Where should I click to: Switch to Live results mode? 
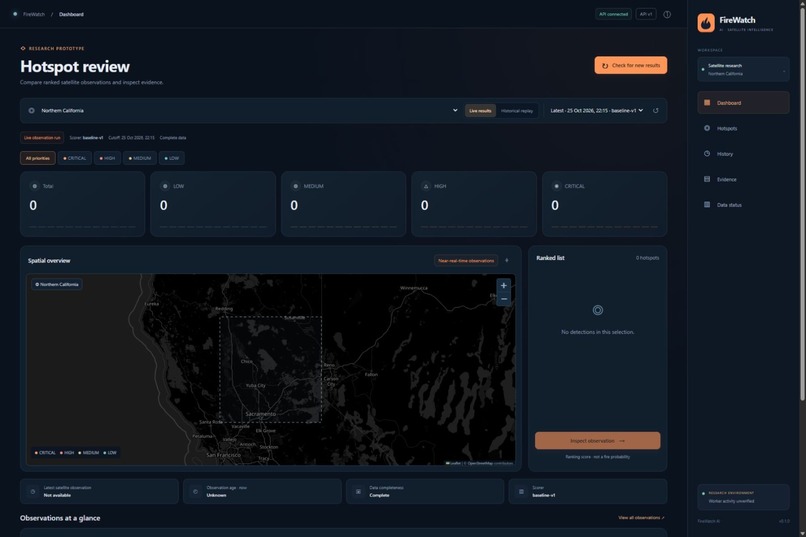pyautogui.click(x=480, y=110)
